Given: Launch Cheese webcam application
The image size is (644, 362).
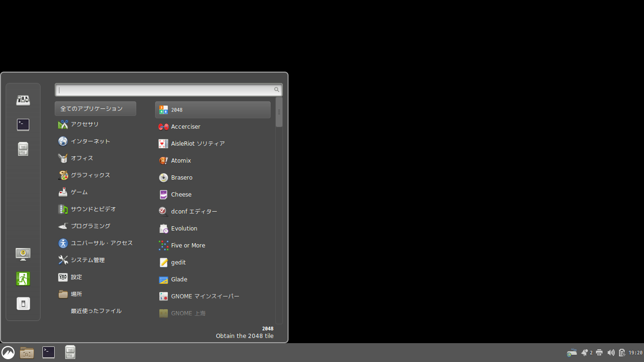Looking at the screenshot, I should tap(213, 194).
